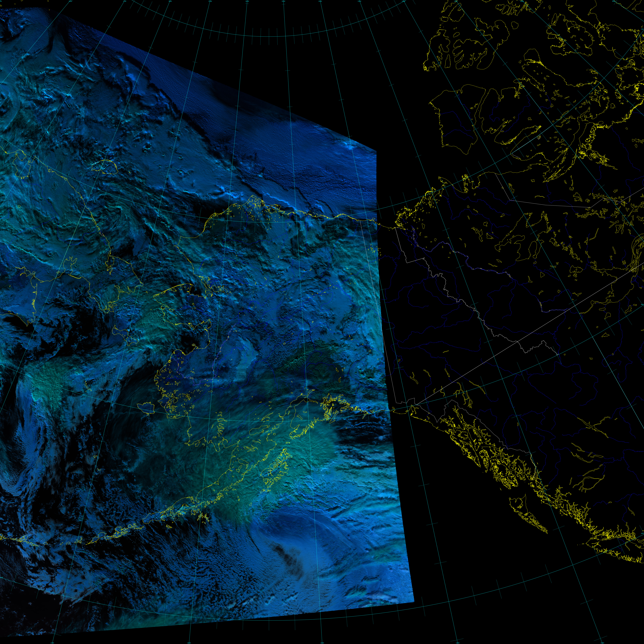The height and width of the screenshot is (644, 644).
Task: Click the 180E longitude label on top edge
Action: (x=170, y=1)
